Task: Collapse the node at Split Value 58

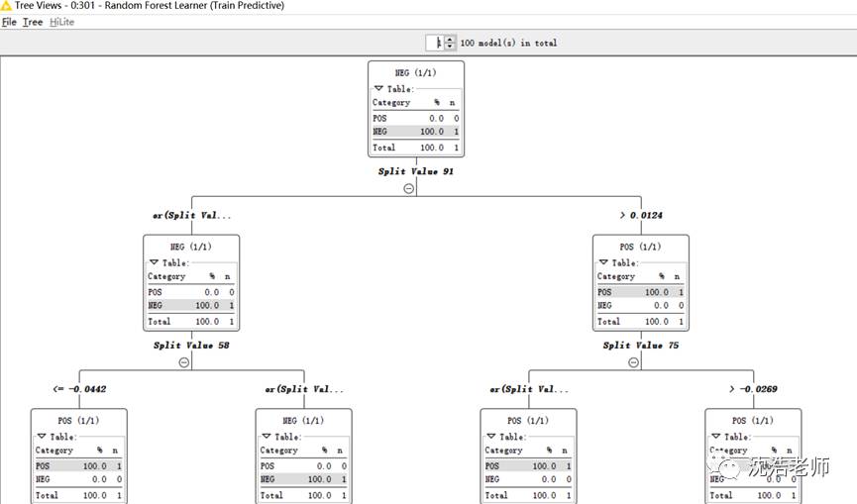Action: pos(184,362)
